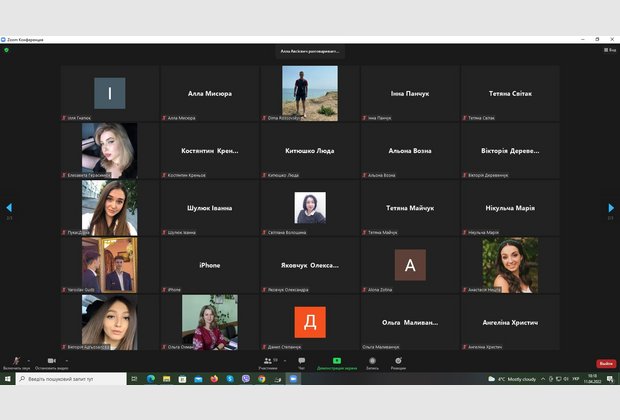Go to previous page of participants
The height and width of the screenshot is (420, 620).
click(x=9, y=208)
